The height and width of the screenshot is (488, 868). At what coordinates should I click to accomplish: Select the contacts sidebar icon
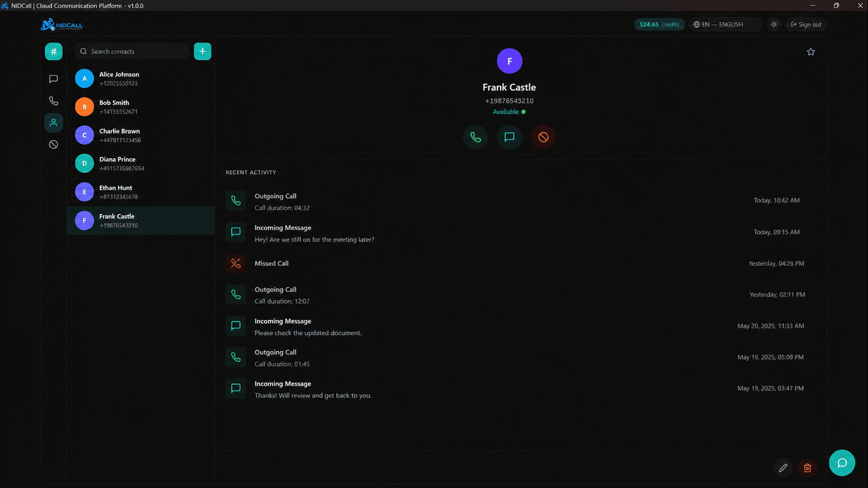coord(53,123)
